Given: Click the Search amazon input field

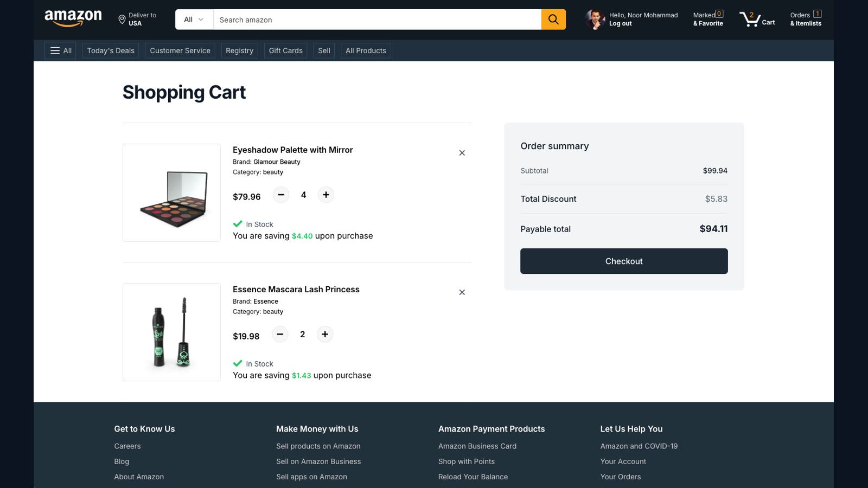Looking at the screenshot, I should (377, 20).
